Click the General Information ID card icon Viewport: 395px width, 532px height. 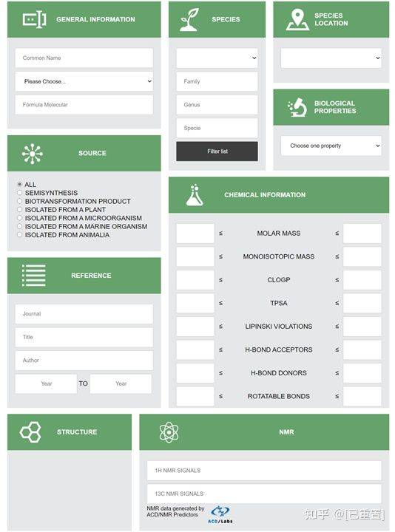(34, 19)
